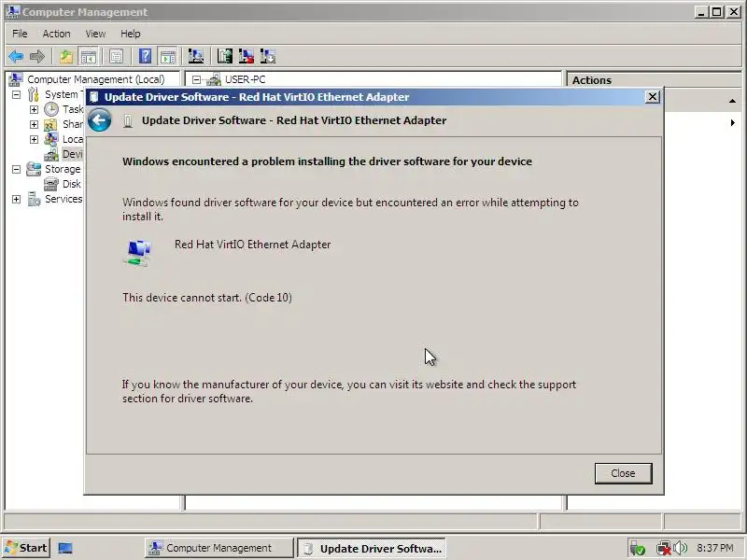This screenshot has height=560, width=747.
Task: Click the wizard's round blue Back arrow
Action: [100, 120]
